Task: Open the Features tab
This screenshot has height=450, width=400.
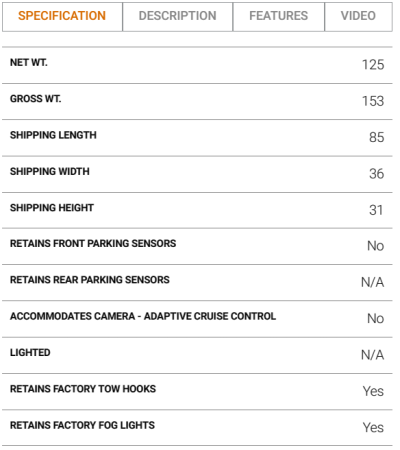Action: click(x=279, y=17)
